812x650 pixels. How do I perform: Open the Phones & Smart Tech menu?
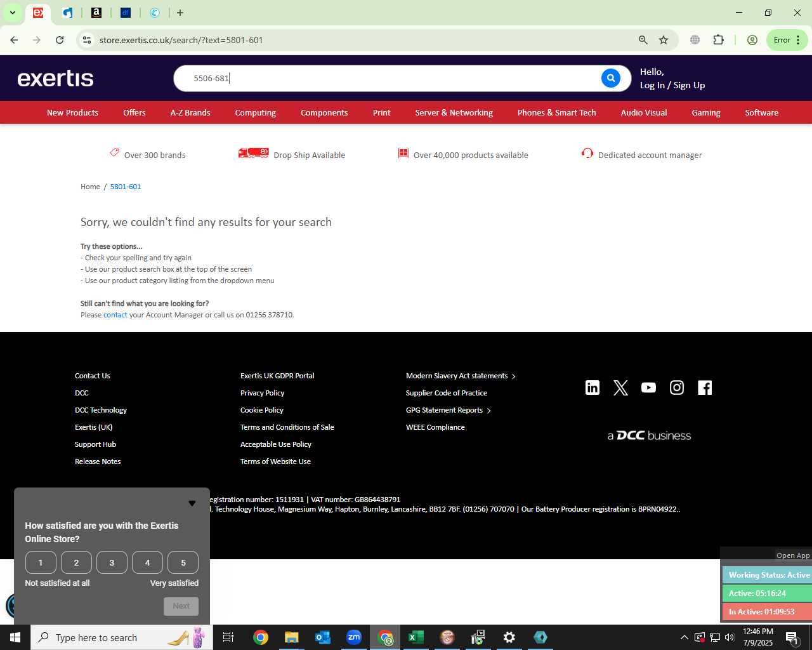pyautogui.click(x=556, y=112)
